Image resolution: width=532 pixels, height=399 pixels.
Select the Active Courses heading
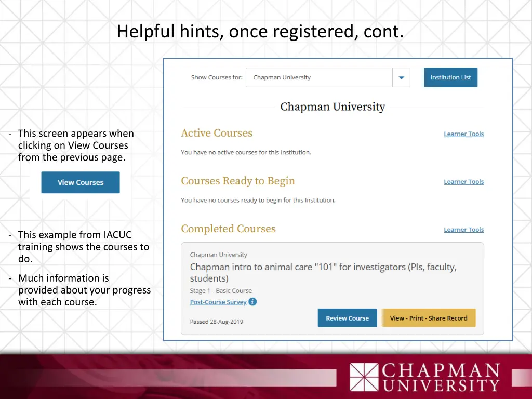coord(217,133)
